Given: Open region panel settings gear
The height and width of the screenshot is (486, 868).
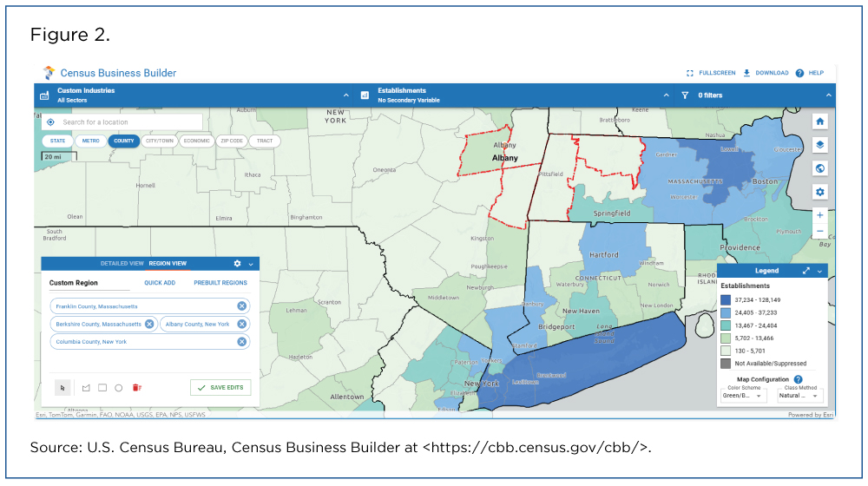Looking at the screenshot, I should pos(238,264).
